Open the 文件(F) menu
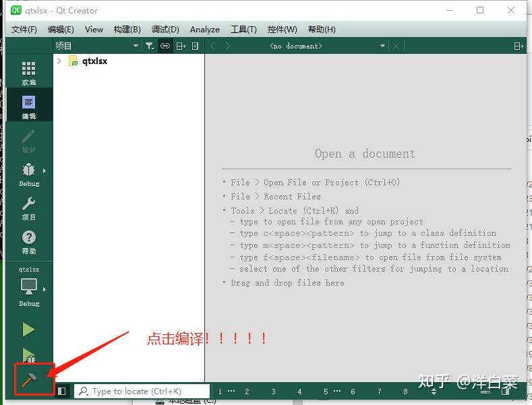This screenshot has width=532, height=405. point(24,30)
